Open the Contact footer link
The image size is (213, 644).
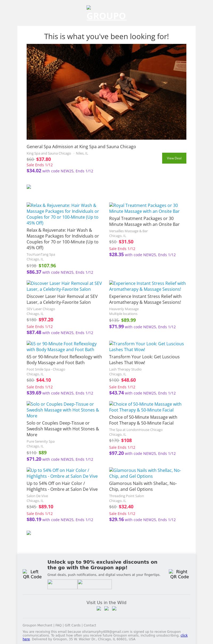90,625
